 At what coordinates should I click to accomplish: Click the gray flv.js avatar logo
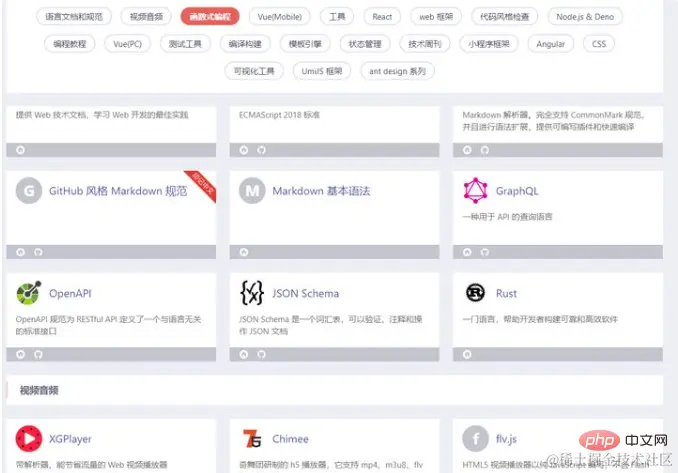click(x=476, y=438)
